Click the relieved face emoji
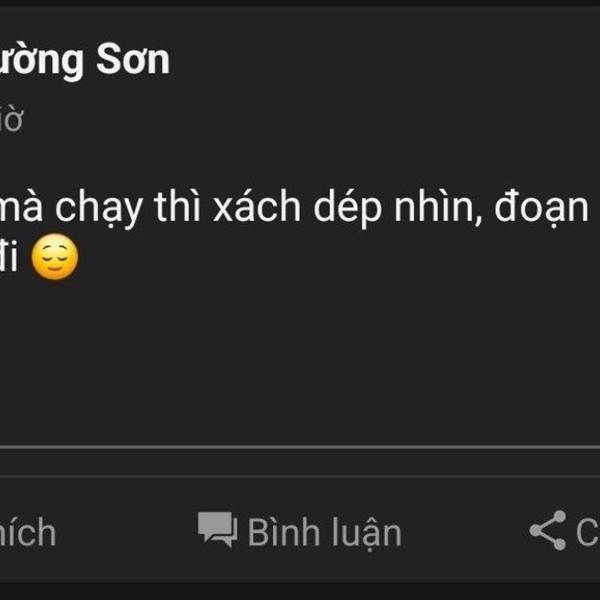Viewport: 600px width, 600px height. (55, 257)
